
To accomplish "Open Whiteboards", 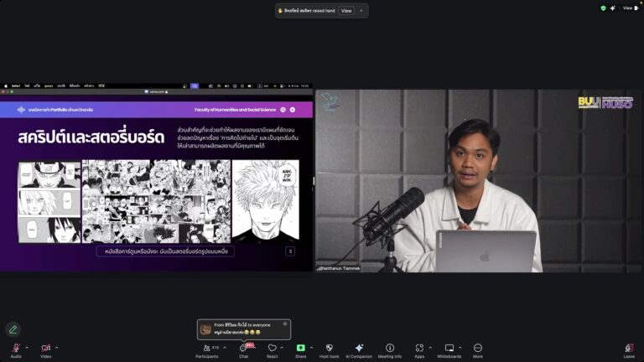I will 449,350.
